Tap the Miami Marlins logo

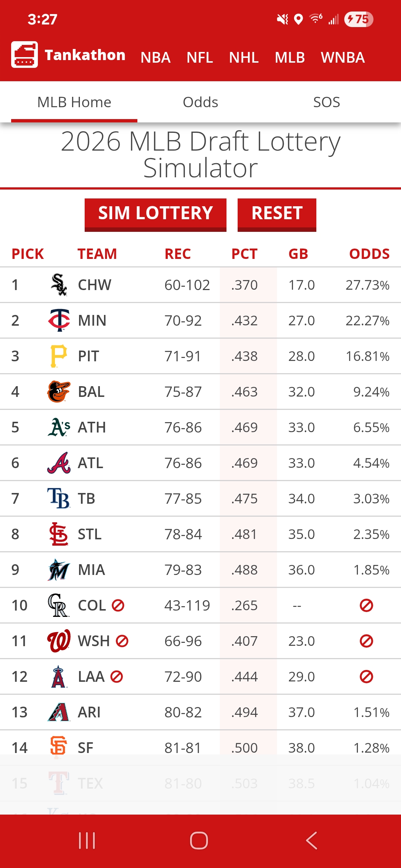[59, 569]
